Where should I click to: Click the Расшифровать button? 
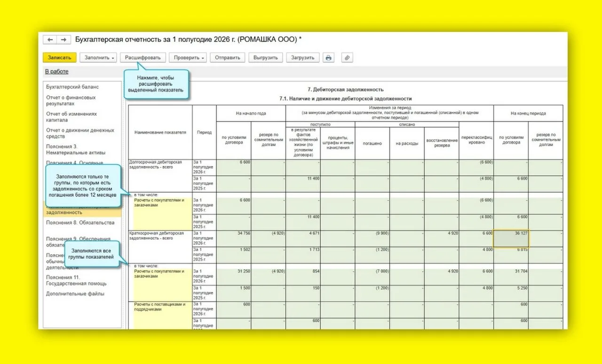point(143,58)
